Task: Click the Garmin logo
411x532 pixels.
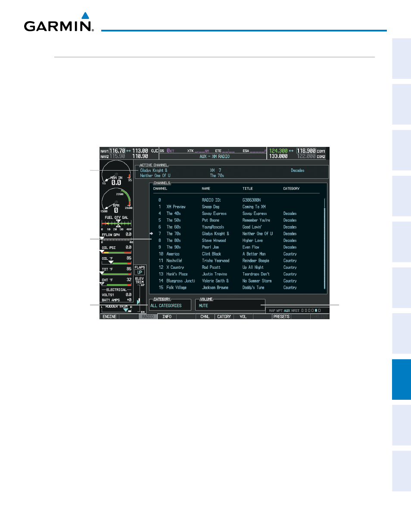Action: (x=59, y=22)
